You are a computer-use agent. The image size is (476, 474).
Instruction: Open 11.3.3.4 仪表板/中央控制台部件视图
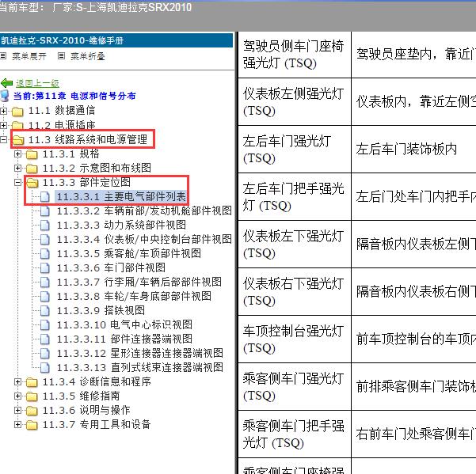click(144, 239)
